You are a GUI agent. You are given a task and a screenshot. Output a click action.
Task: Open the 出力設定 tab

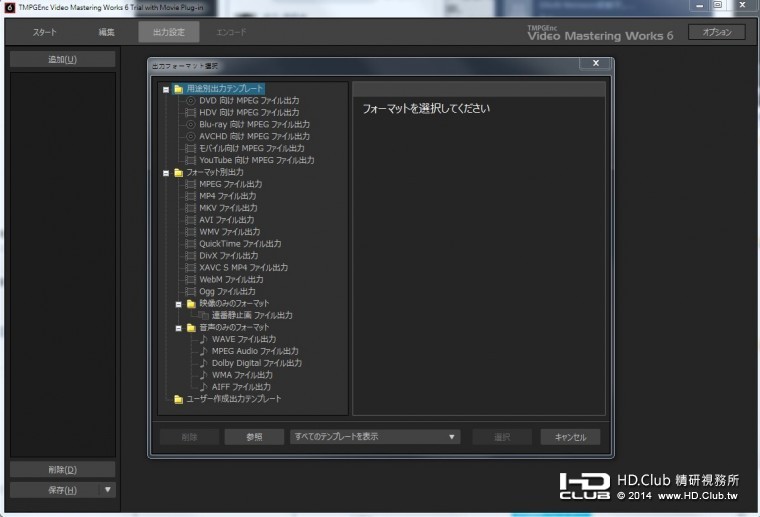(169, 32)
